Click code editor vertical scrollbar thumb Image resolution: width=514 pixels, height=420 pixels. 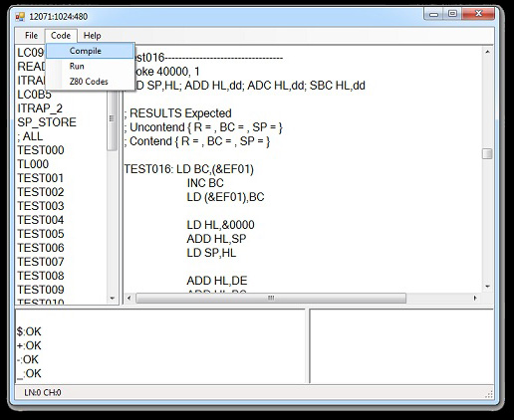[487, 153]
